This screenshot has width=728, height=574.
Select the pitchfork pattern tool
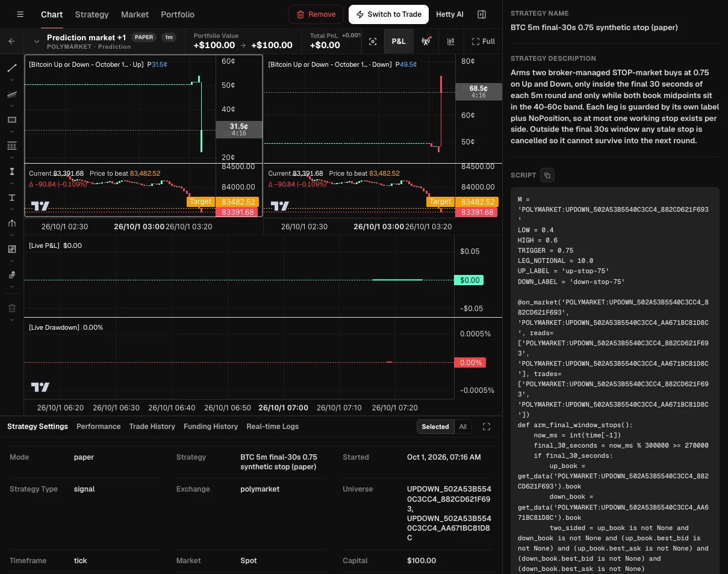pyautogui.click(x=12, y=223)
